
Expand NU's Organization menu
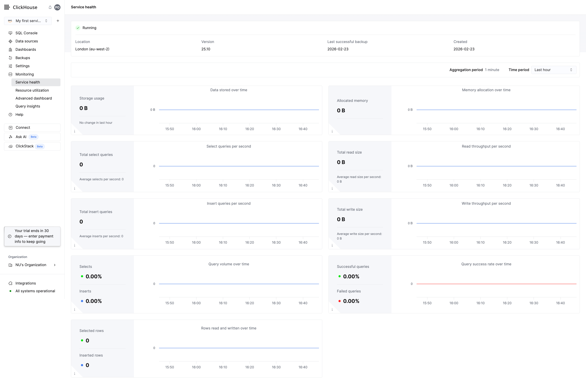pos(32,265)
